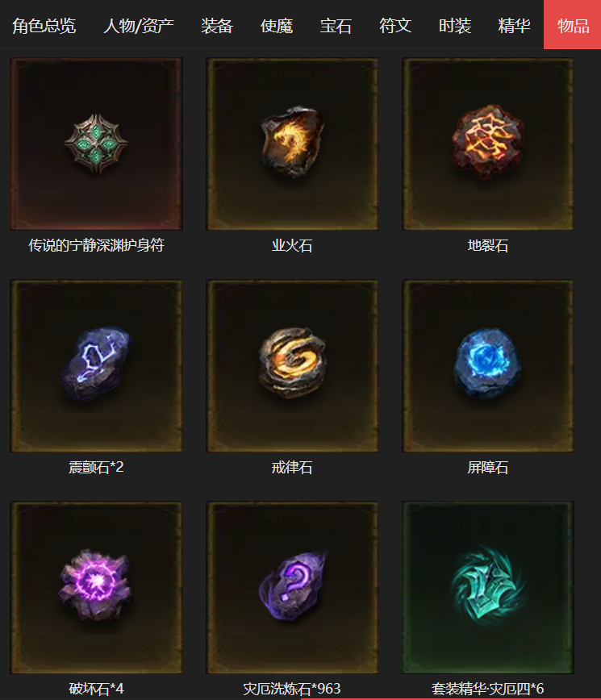Viewport: 601px width, 700px height.
Task: Open the 时装 tab
Action: click(x=454, y=26)
